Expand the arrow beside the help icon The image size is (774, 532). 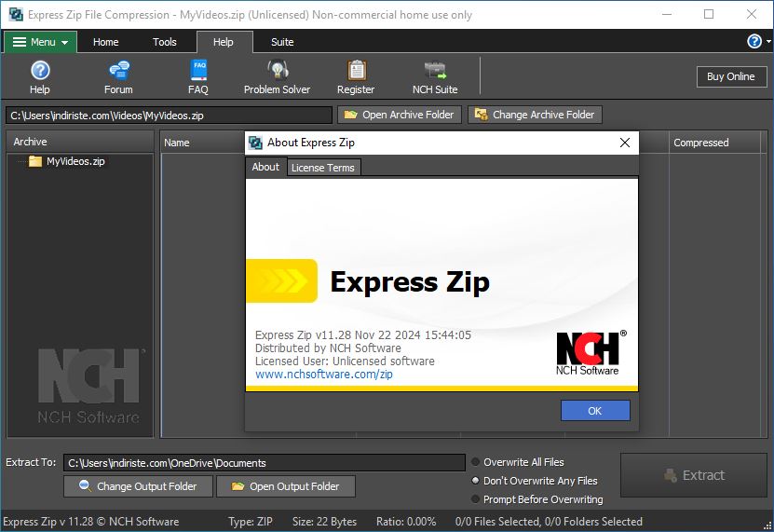point(768,42)
